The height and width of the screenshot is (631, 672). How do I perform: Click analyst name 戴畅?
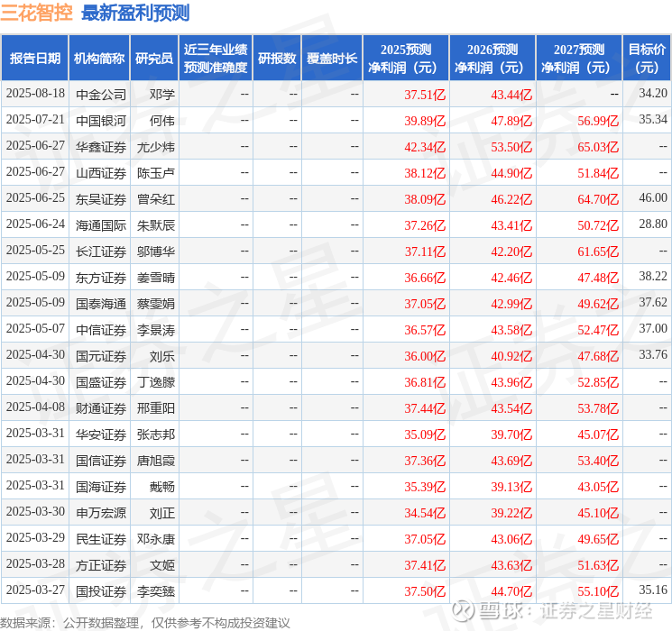click(x=162, y=487)
